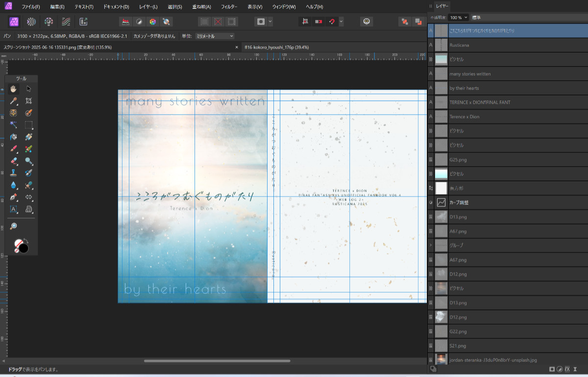This screenshot has height=377, width=588.
Task: Toggle the quick mask button
Action: pos(261,22)
